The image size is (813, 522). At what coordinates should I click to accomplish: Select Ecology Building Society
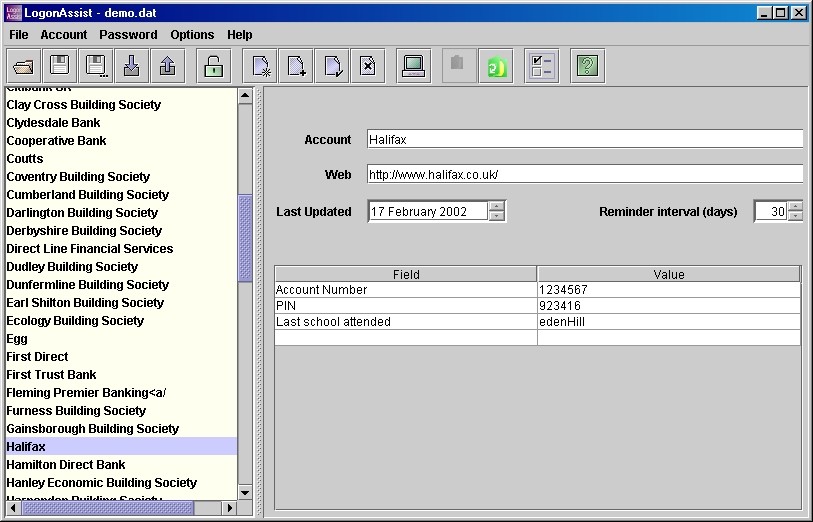[x=121, y=321]
